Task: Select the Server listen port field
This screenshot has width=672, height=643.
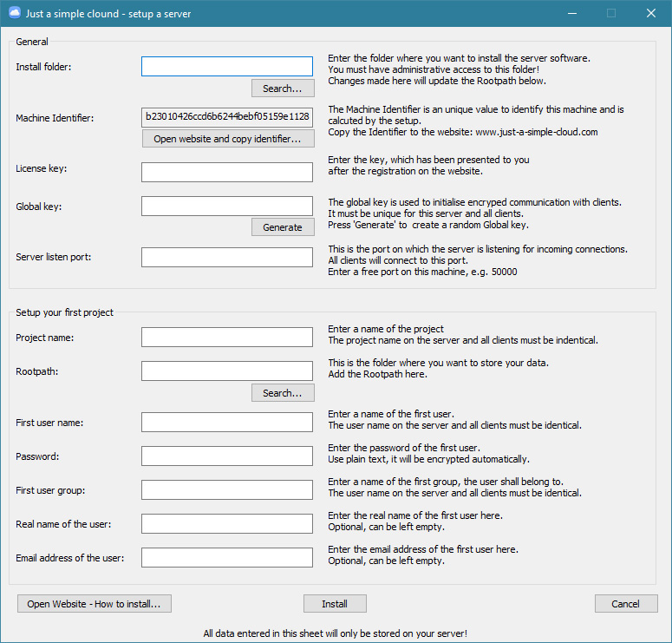Action: (226, 257)
